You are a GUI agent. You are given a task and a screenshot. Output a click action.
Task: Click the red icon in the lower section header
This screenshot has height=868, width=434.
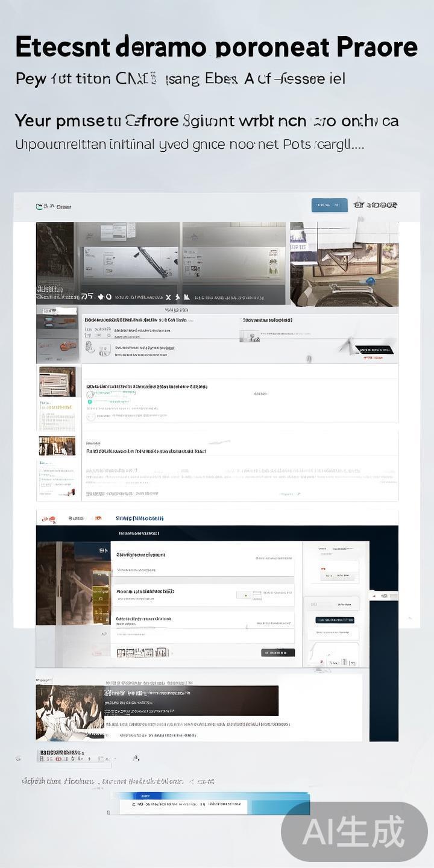(46, 518)
